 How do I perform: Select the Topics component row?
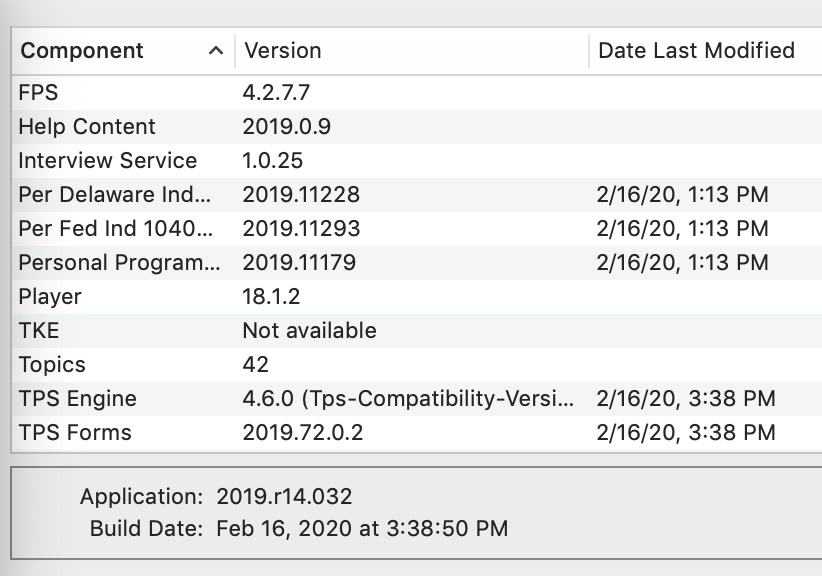[x=417, y=365]
